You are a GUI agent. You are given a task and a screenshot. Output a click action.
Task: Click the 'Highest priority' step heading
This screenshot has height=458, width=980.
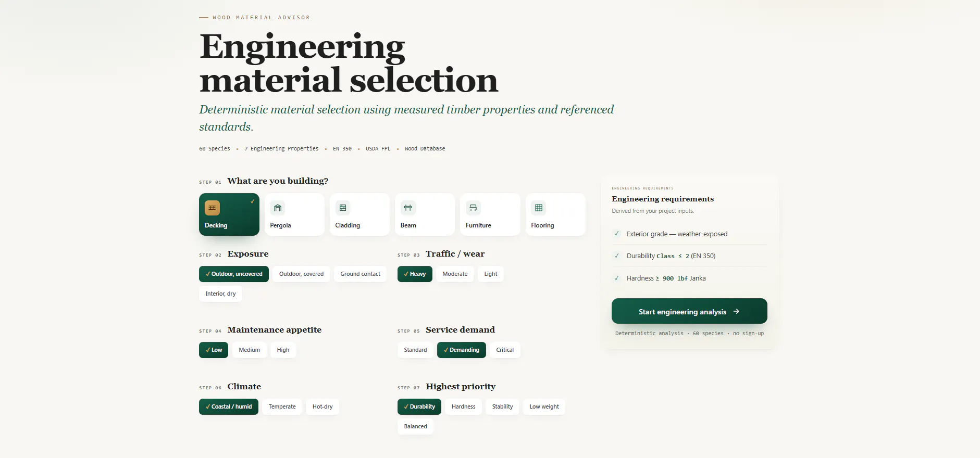[x=461, y=386]
